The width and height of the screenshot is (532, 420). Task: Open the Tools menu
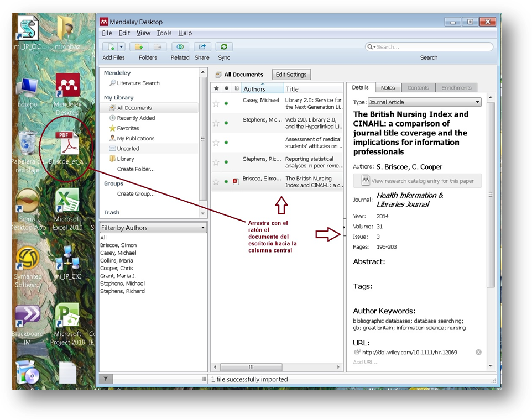click(x=164, y=33)
